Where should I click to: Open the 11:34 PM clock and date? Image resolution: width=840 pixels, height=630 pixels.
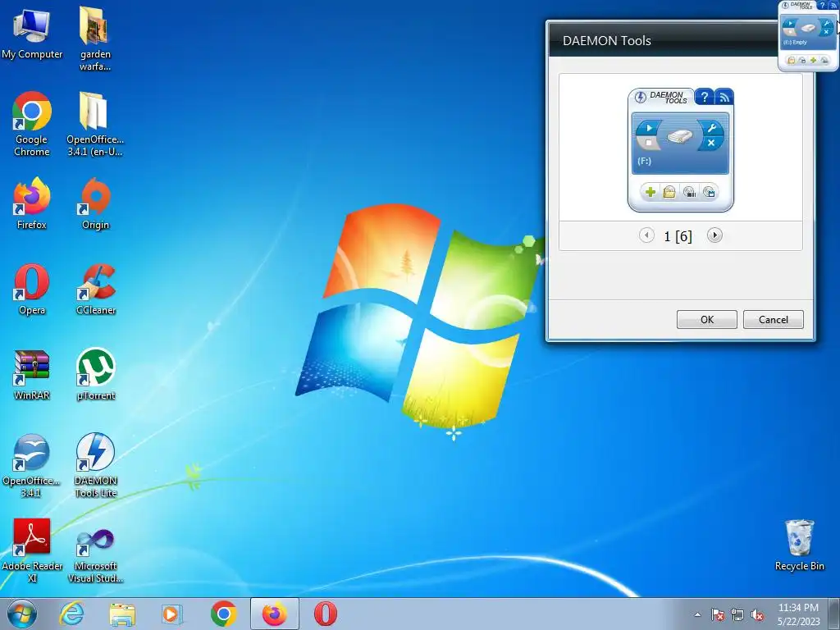coord(798,614)
